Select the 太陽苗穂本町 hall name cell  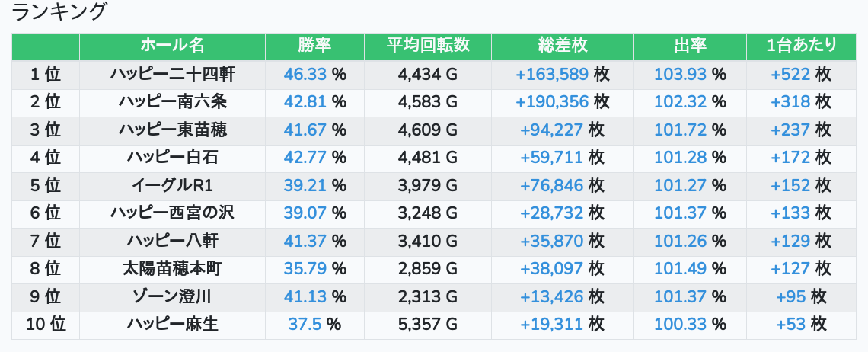pos(172,269)
